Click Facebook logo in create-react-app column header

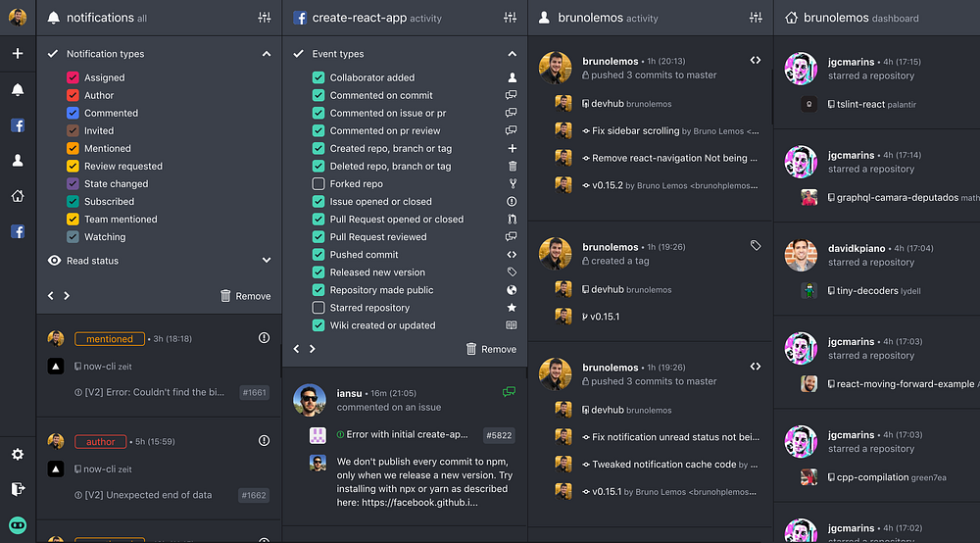[299, 18]
